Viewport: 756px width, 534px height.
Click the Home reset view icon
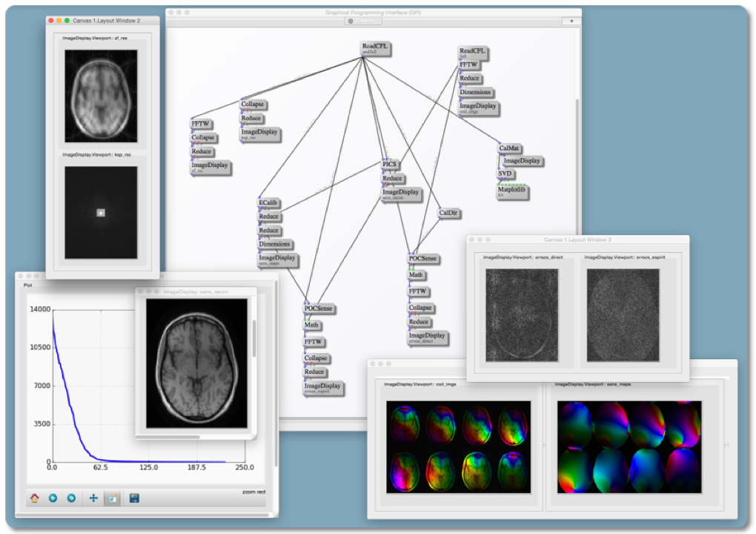(34, 498)
